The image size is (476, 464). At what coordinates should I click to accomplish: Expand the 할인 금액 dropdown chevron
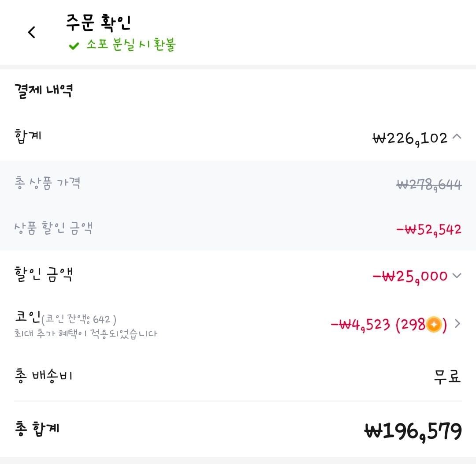click(x=457, y=276)
